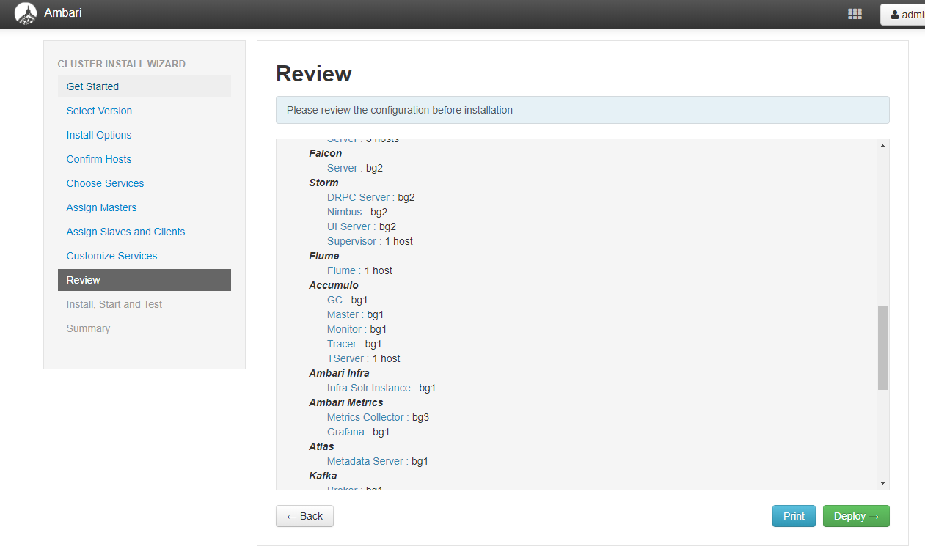Image resolution: width=925 pixels, height=560 pixels.
Task: Open the views grid icon
Action: tap(855, 14)
